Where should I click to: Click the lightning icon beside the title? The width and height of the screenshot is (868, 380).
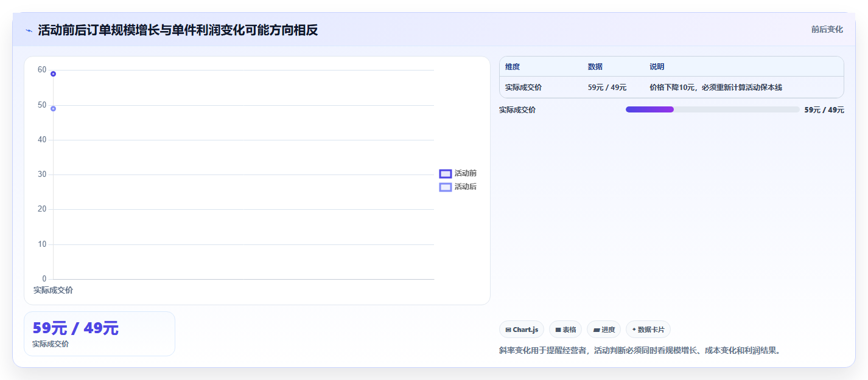(29, 30)
